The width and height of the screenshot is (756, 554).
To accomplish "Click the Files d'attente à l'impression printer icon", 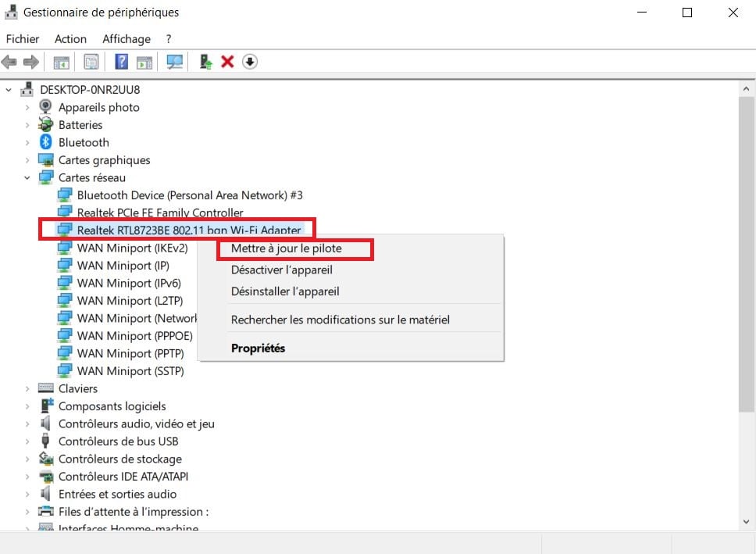I will tap(46, 511).
